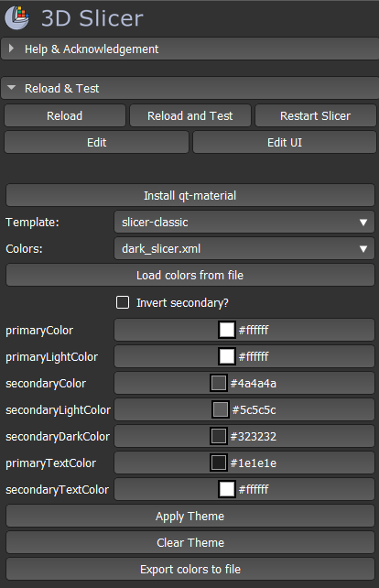The image size is (379, 588).
Task: Open the Colors dropdown dark_slicer.xml
Action: pyautogui.click(x=244, y=248)
